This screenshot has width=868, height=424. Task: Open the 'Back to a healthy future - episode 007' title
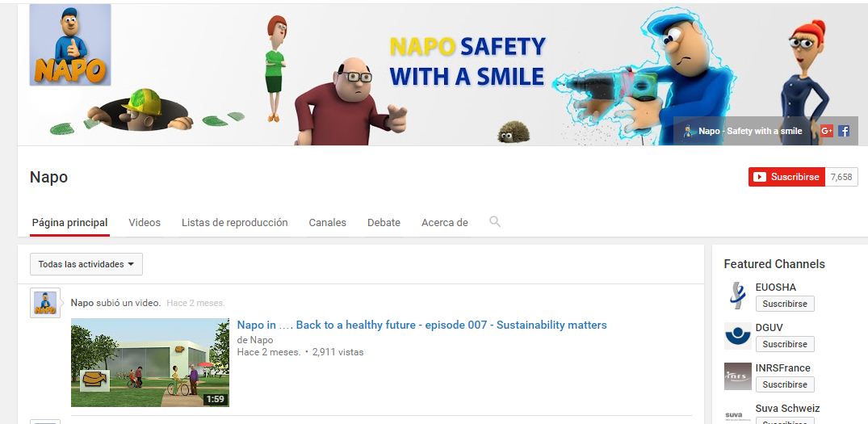(421, 325)
